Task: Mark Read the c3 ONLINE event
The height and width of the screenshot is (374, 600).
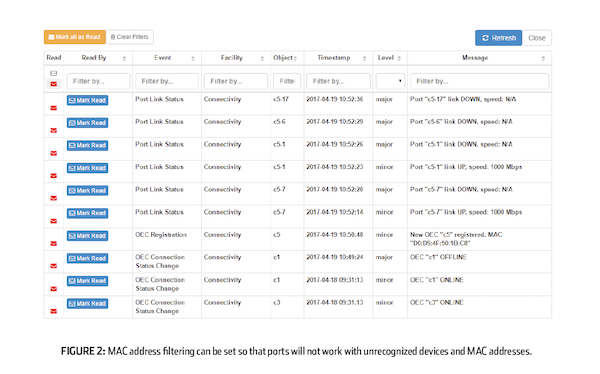Action: (x=87, y=304)
